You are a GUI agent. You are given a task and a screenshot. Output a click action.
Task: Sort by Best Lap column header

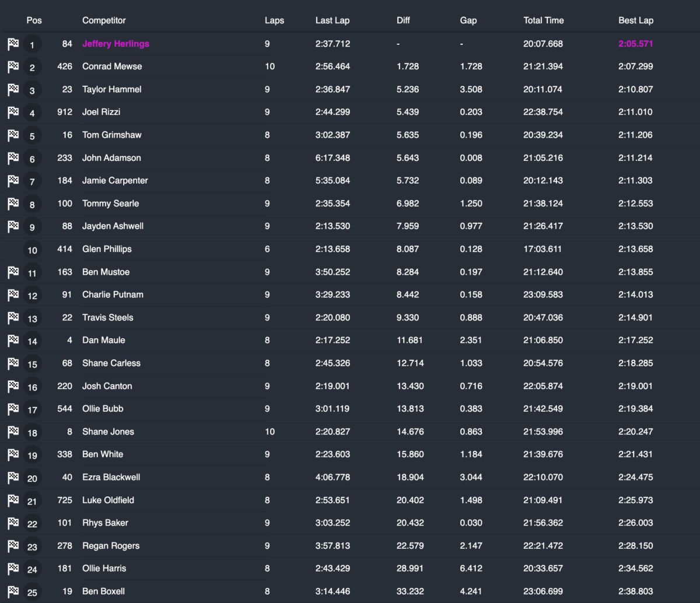click(636, 20)
